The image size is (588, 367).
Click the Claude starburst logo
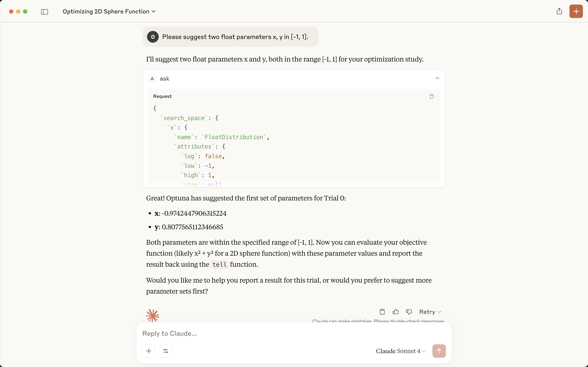point(152,316)
